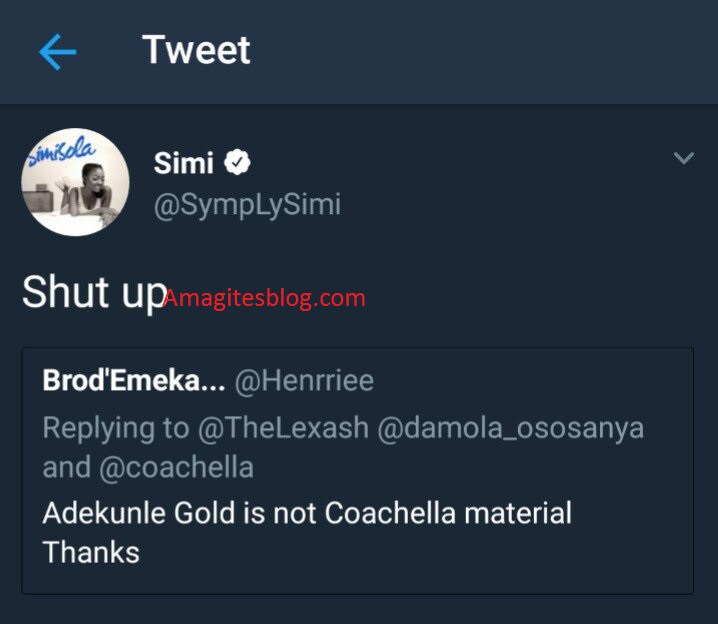
Task: Select the 'Shut up' tweet text
Action: pyautogui.click(x=93, y=291)
